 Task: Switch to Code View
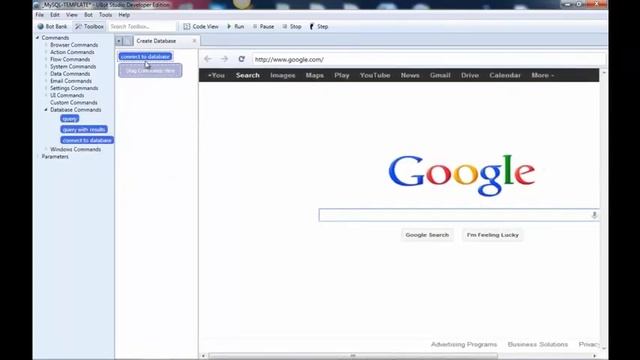(201, 27)
